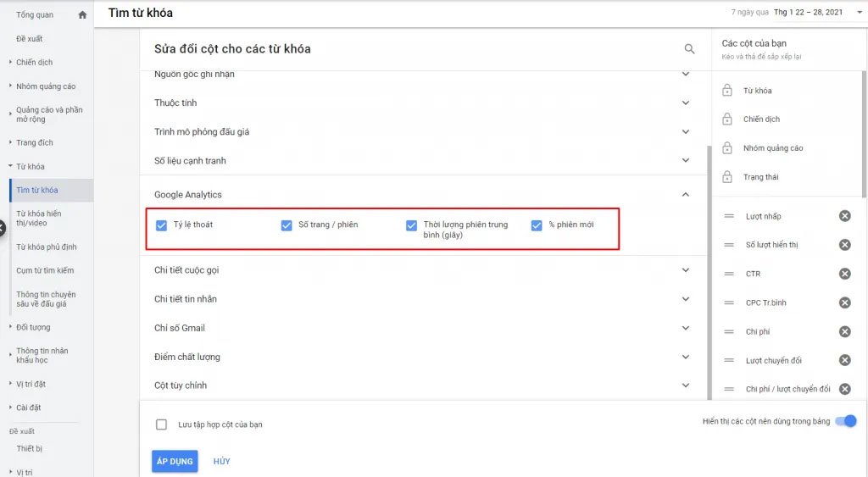Remove the CTR column
The image size is (868, 477).
(x=845, y=274)
